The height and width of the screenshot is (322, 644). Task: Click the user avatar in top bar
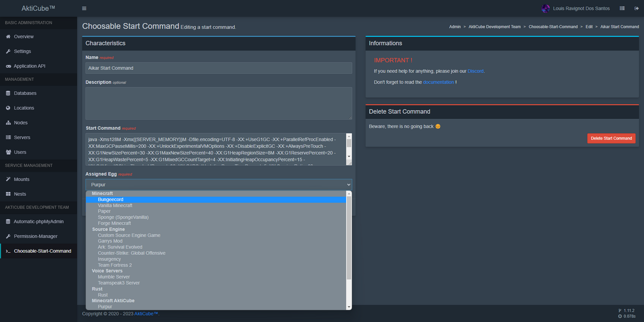point(545,8)
